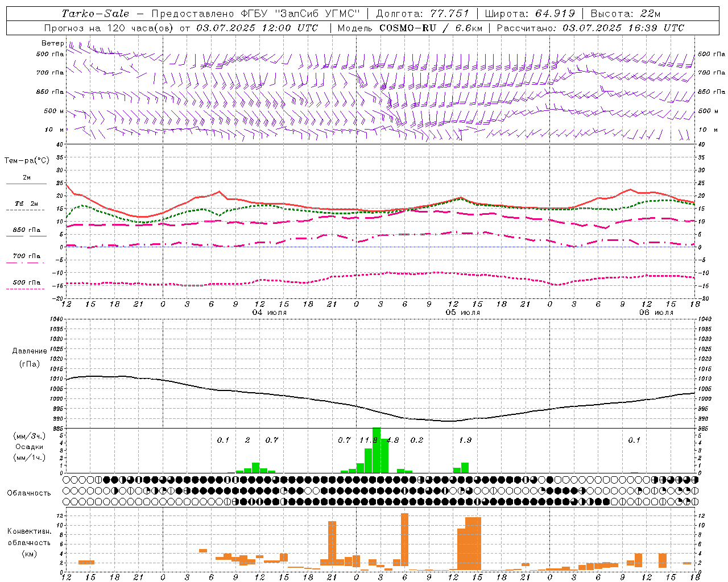Image resolution: width=728 pixels, height=582 pixels.
Task: Click the '(км)' convective cloud unit label
Action: [29, 554]
